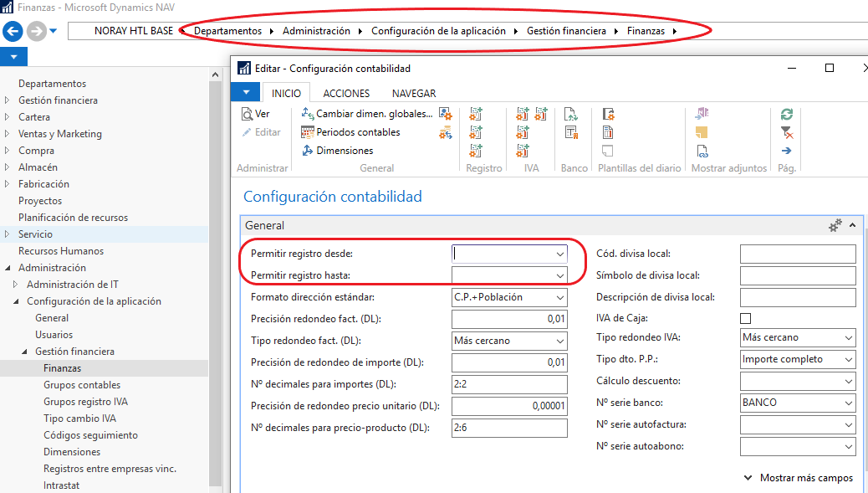Open the blue application menu below the back arrow
This screenshot has width=868, height=493.
click(x=14, y=57)
